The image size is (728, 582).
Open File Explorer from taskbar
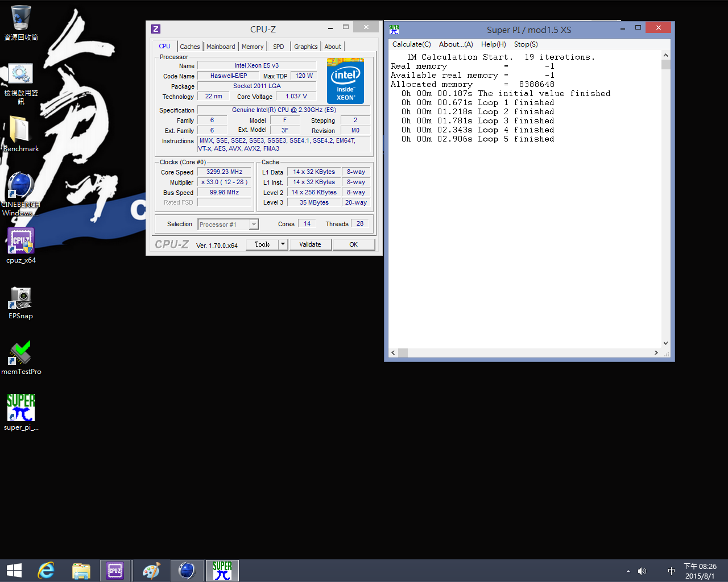pos(81,571)
